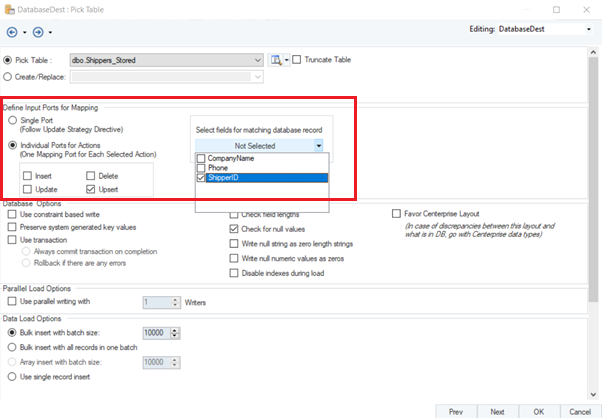Enable the Truncate Table checkbox
The height and width of the screenshot is (418, 602).
(x=296, y=60)
